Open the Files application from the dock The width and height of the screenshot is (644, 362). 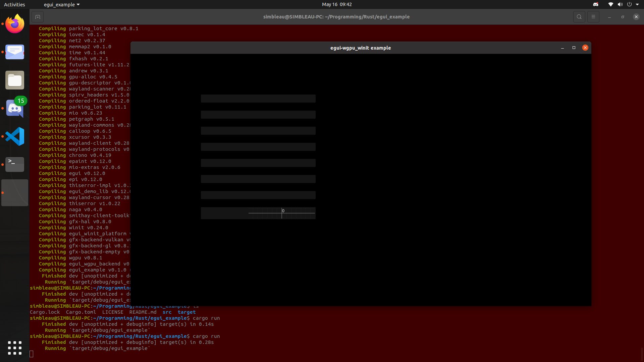[x=14, y=80]
